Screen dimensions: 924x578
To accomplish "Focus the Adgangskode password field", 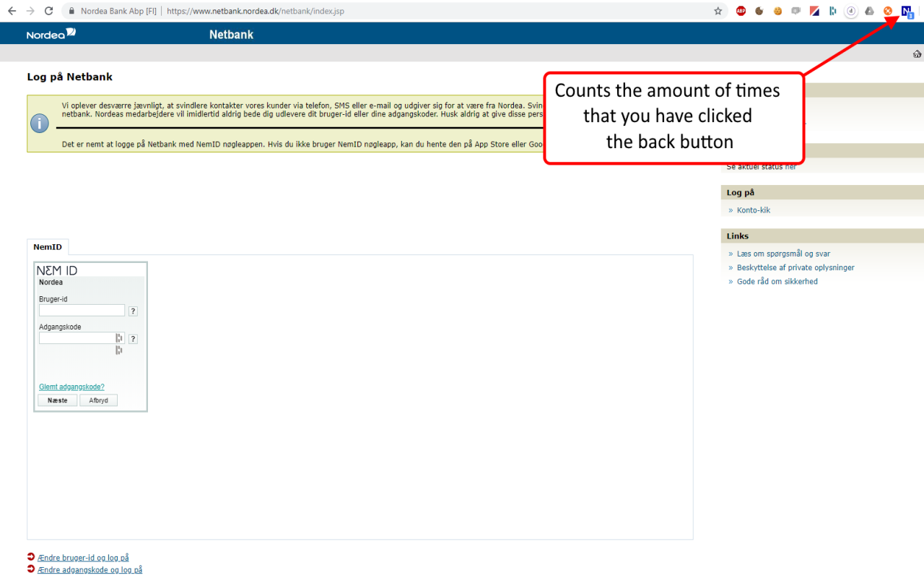I will tap(82, 338).
